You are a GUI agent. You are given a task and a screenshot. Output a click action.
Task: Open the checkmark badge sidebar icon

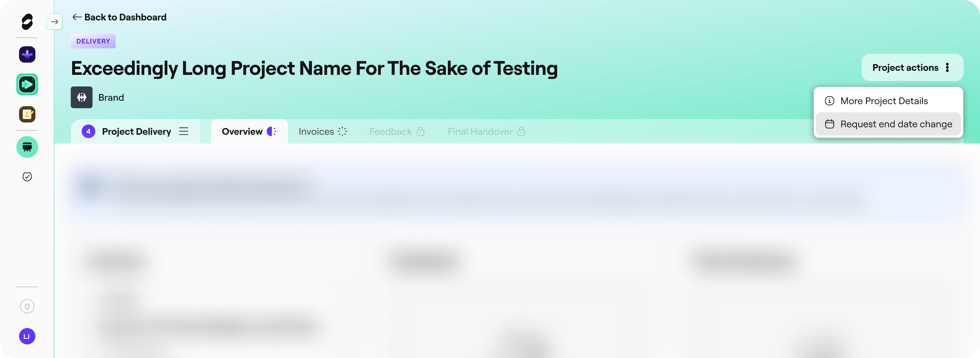pyautogui.click(x=27, y=177)
